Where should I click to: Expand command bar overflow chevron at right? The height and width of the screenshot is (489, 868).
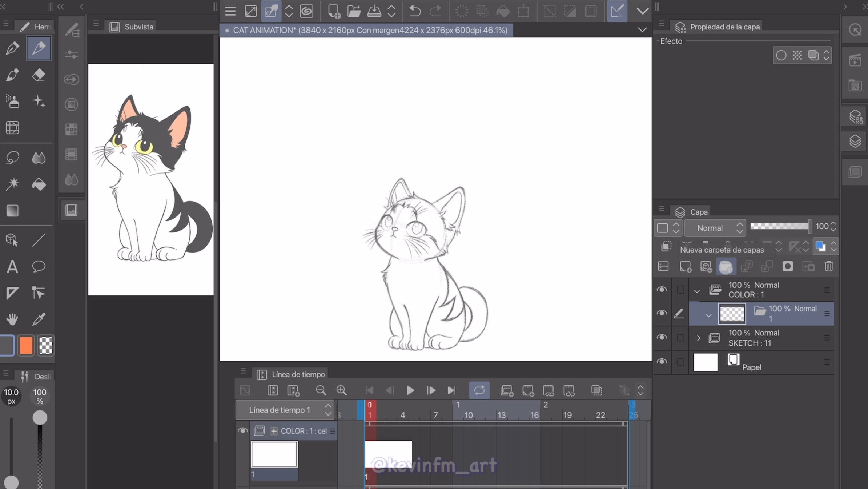coord(642,11)
